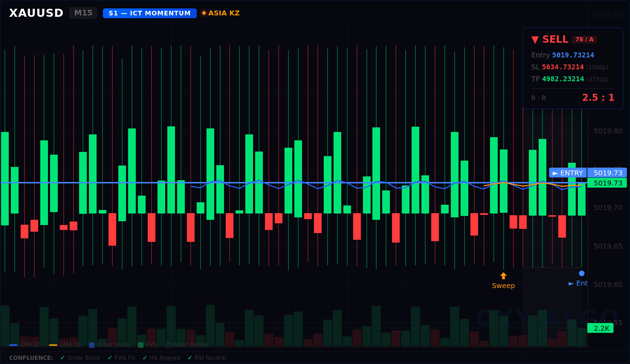The height and width of the screenshot is (364, 630).
Task: Click the blue entry dot marker
Action: pyautogui.click(x=581, y=273)
